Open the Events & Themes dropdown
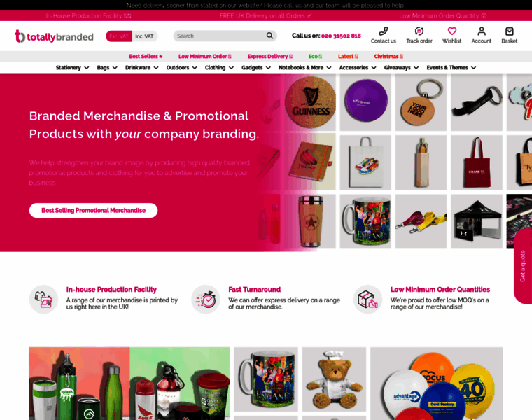The image size is (532, 420). 451,67
